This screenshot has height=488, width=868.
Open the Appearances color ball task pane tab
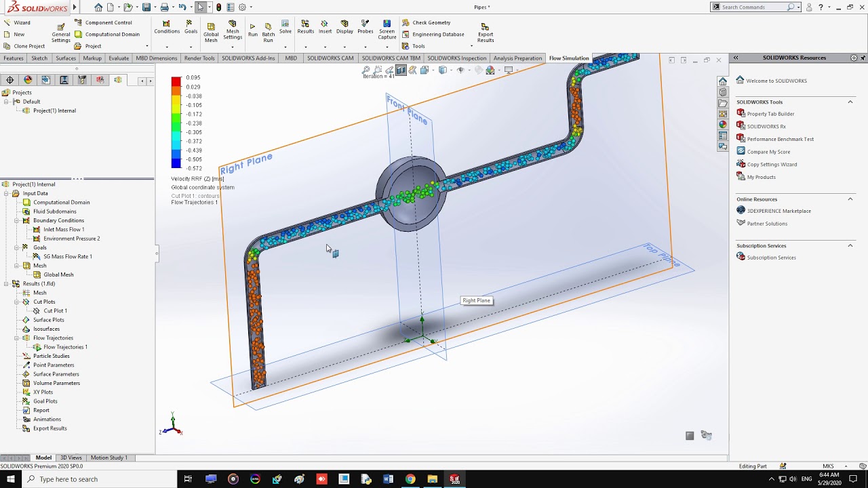tap(723, 125)
